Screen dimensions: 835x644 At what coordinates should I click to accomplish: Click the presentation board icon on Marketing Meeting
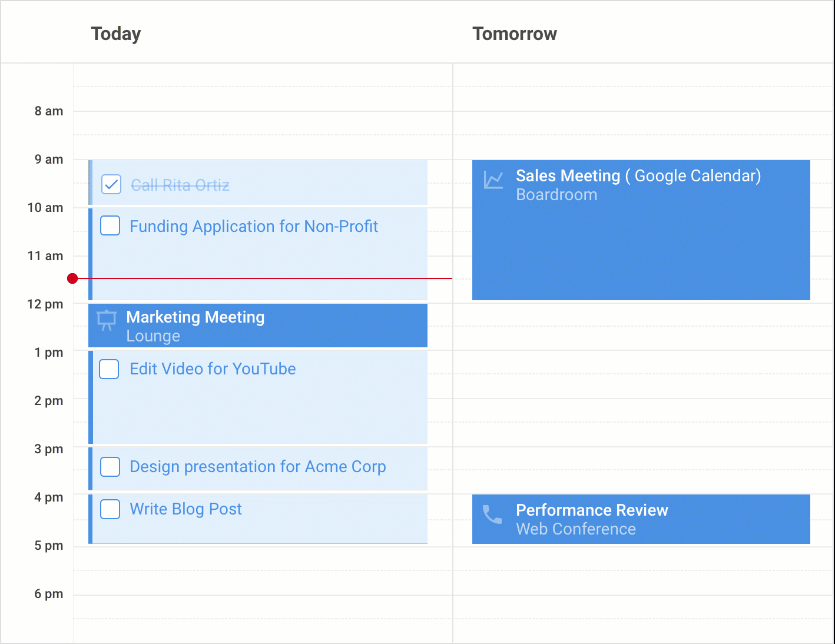(107, 320)
